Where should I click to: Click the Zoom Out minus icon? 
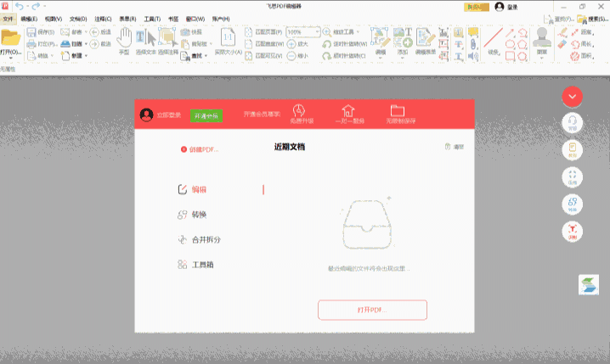(291, 56)
